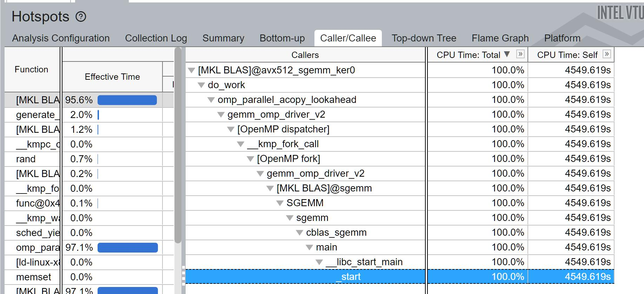
Task: Select the memset function row
Action: click(32, 277)
